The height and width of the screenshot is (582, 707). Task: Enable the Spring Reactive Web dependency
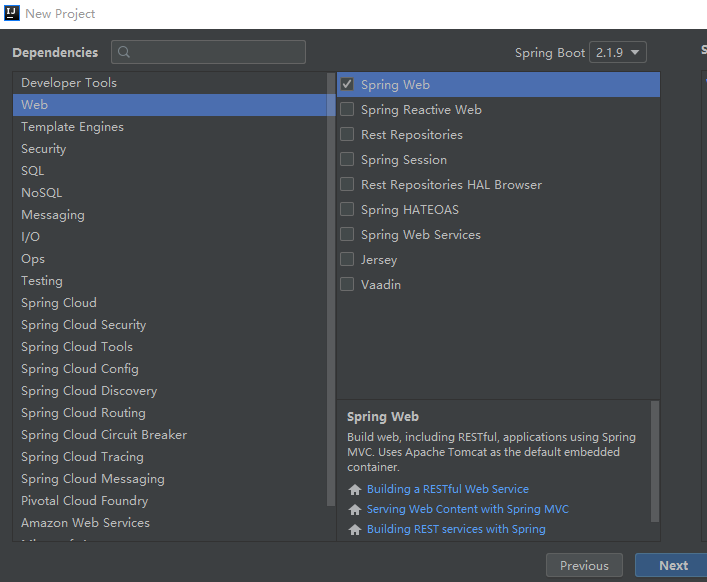click(347, 110)
